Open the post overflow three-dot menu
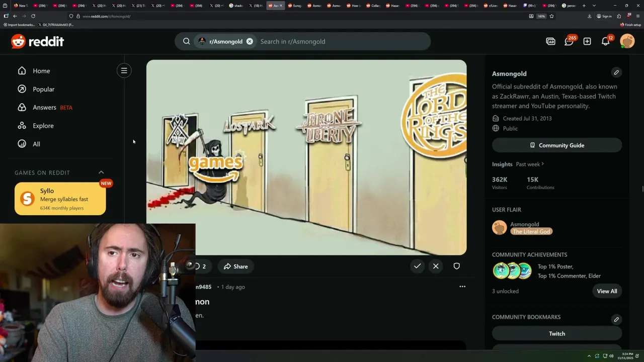Image resolution: width=644 pixels, height=362 pixels. point(462,287)
